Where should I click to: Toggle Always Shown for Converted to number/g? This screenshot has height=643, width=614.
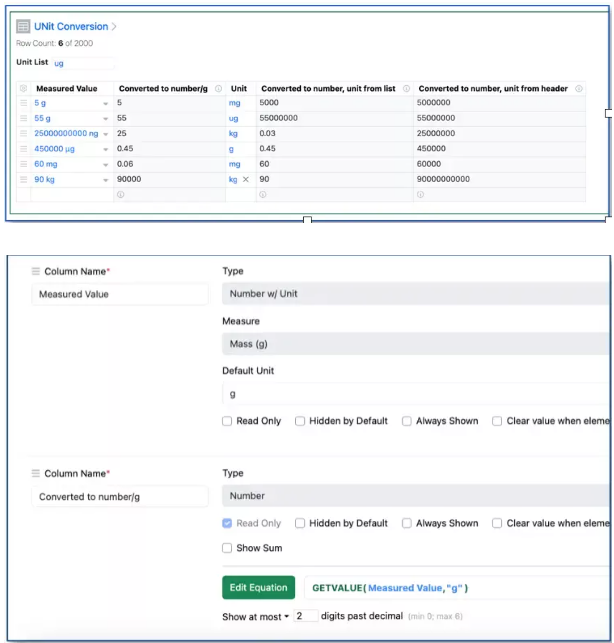pyautogui.click(x=408, y=523)
